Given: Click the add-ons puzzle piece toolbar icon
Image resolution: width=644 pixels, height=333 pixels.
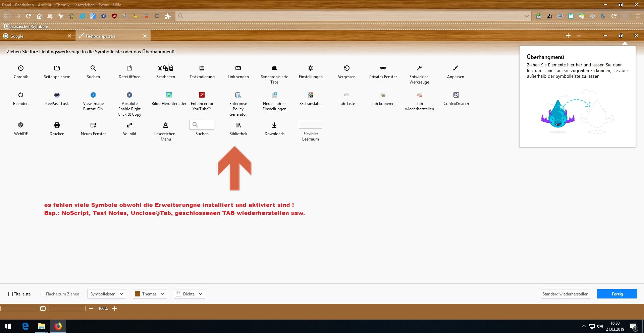Looking at the screenshot, I should 168,16.
